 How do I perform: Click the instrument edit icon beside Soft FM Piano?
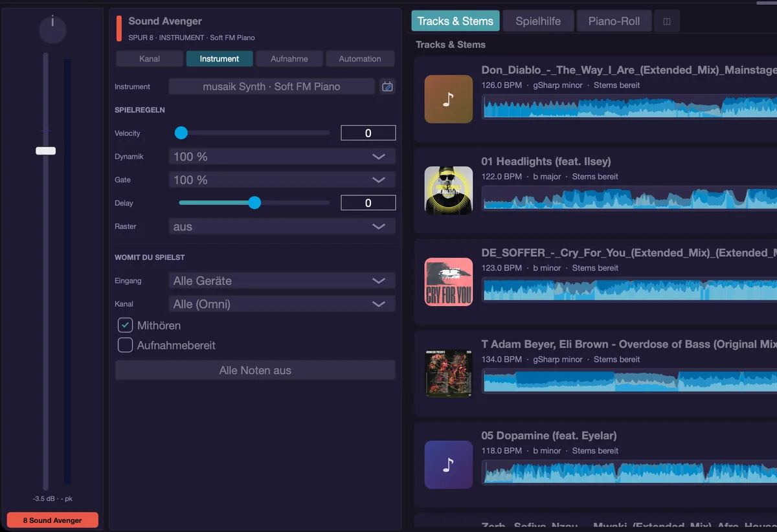tap(387, 86)
